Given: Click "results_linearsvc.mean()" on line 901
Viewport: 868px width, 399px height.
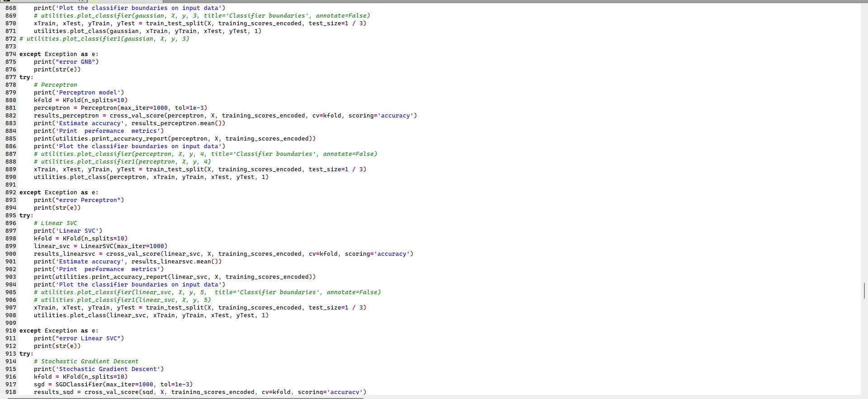Looking at the screenshot, I should coord(175,262).
